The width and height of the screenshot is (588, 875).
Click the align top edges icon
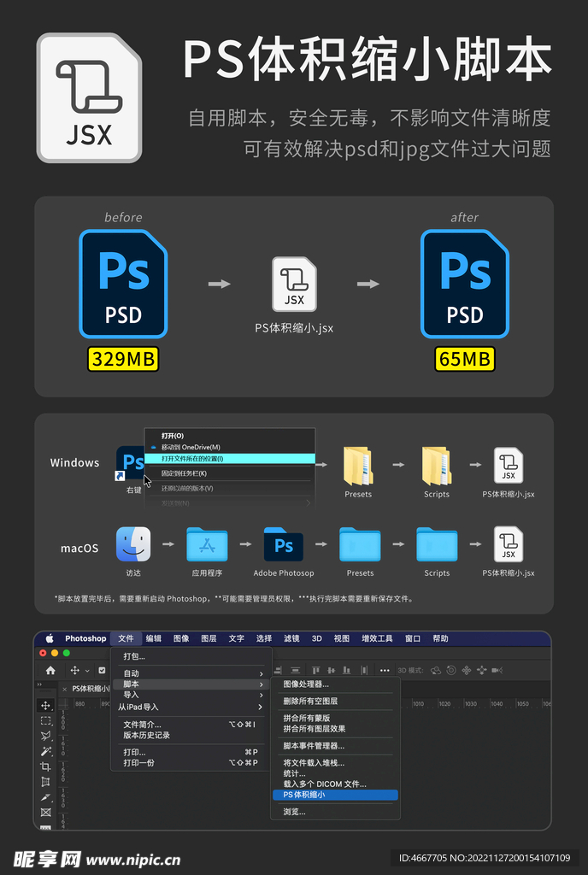tap(315, 670)
